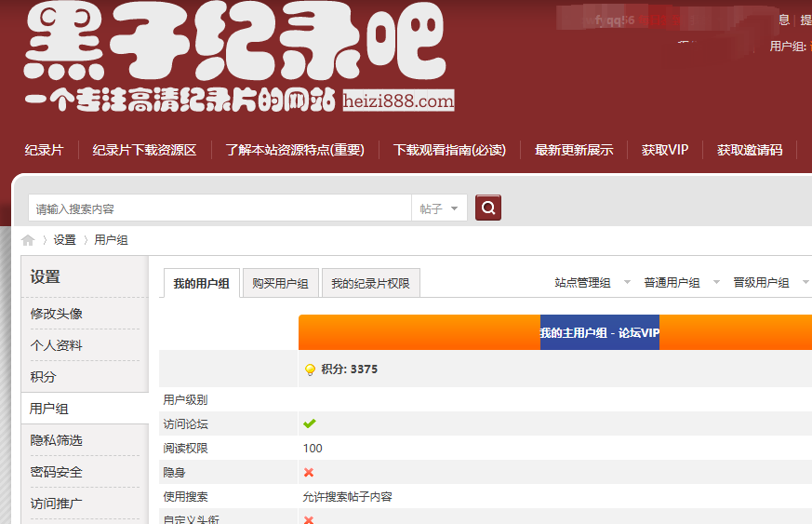
Task: Click the green check mark for 访问论坛
Action: coord(310,423)
